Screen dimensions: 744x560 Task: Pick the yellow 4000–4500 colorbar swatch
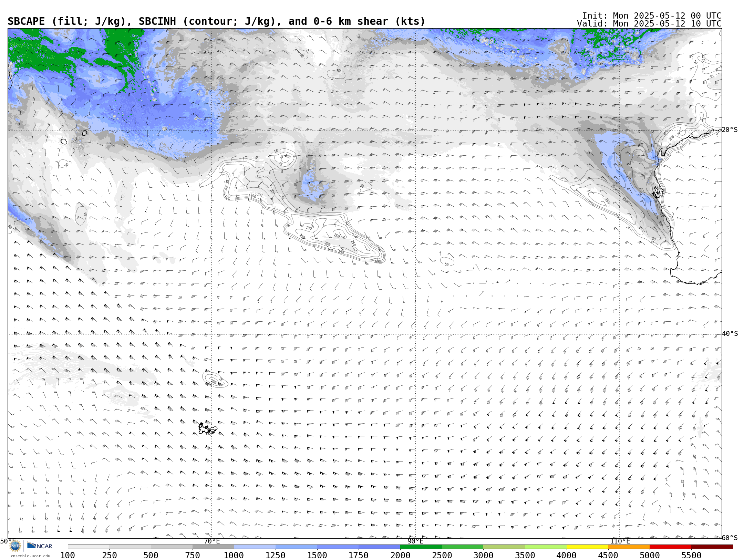pos(587,547)
